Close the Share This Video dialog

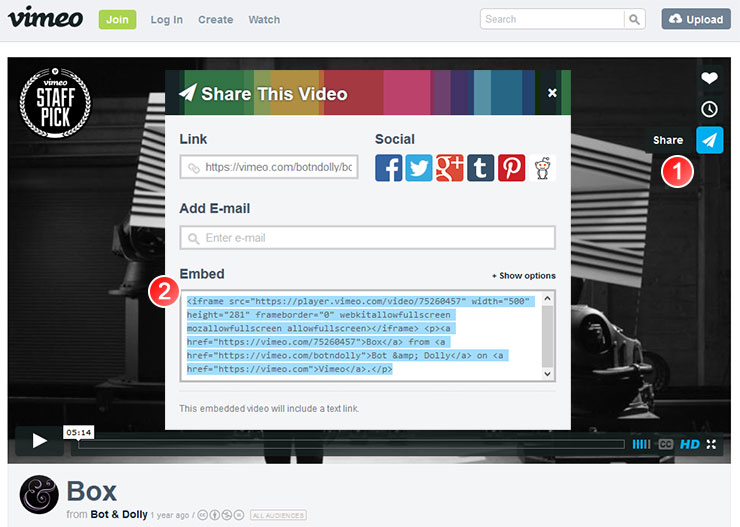click(552, 93)
